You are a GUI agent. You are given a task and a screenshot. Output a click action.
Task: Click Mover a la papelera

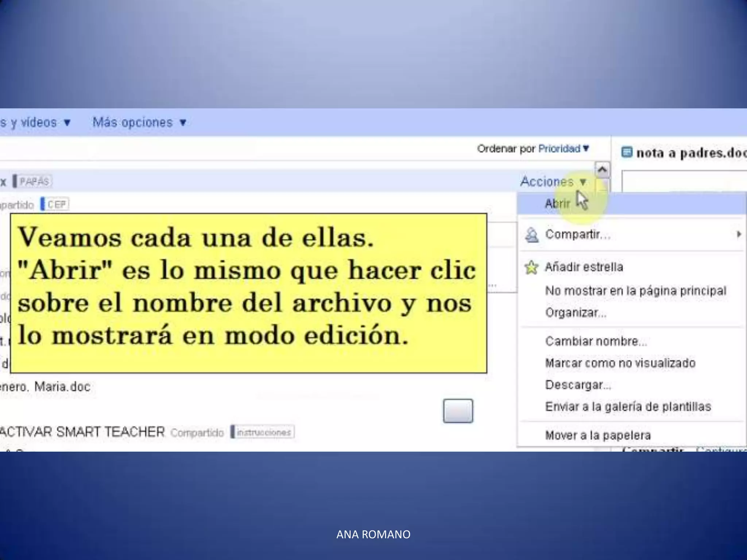[597, 435]
